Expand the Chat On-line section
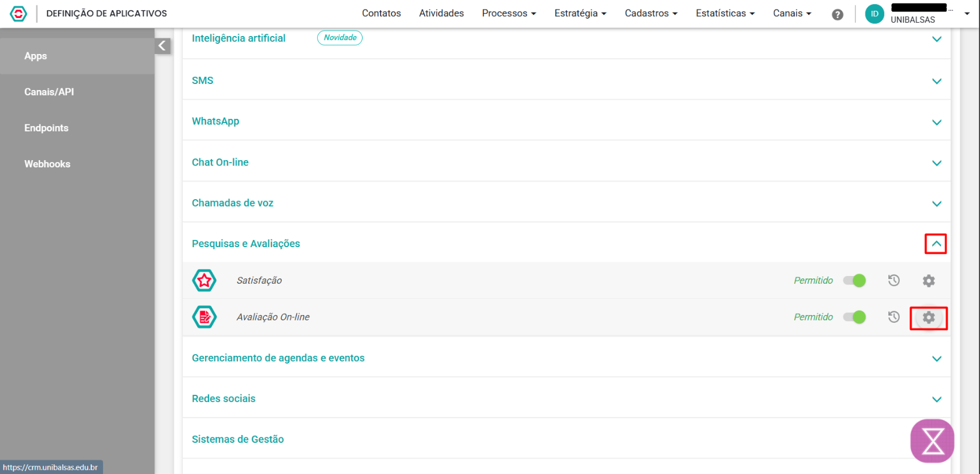This screenshot has height=474, width=980. 936,163
